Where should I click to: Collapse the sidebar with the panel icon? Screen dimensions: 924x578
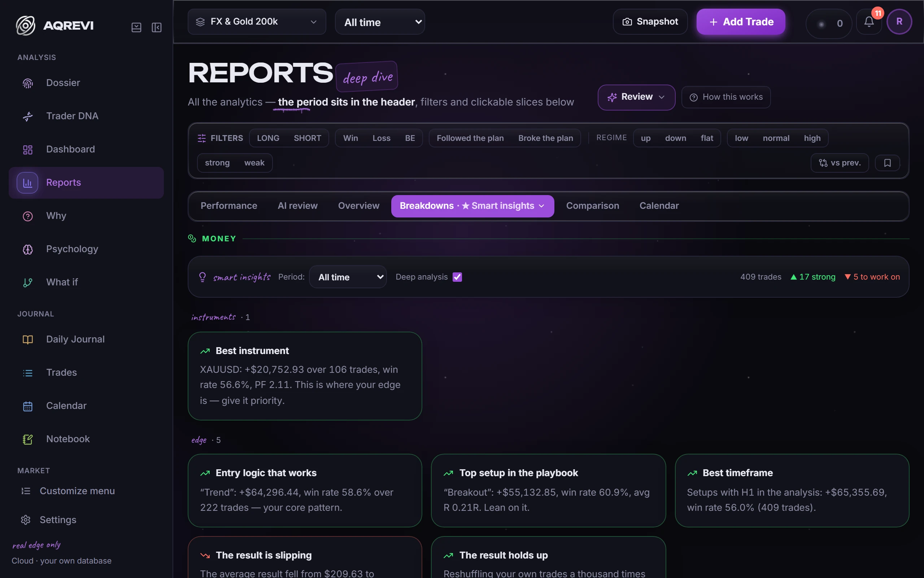point(157,27)
